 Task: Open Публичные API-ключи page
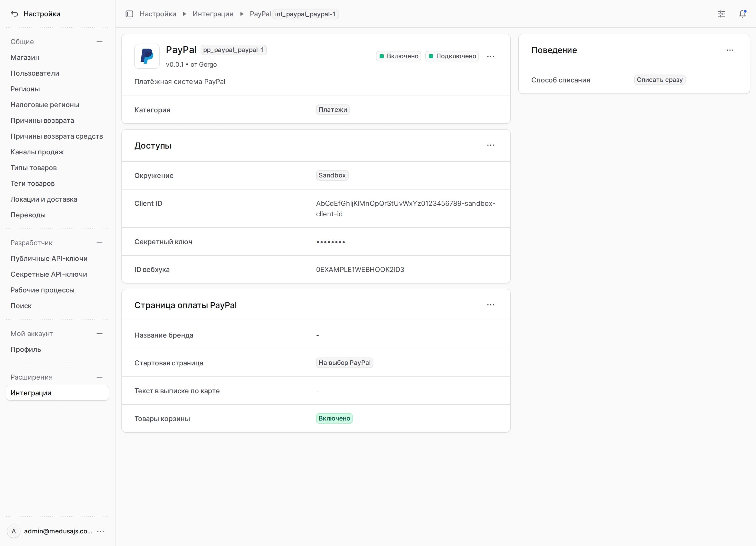[57, 259]
